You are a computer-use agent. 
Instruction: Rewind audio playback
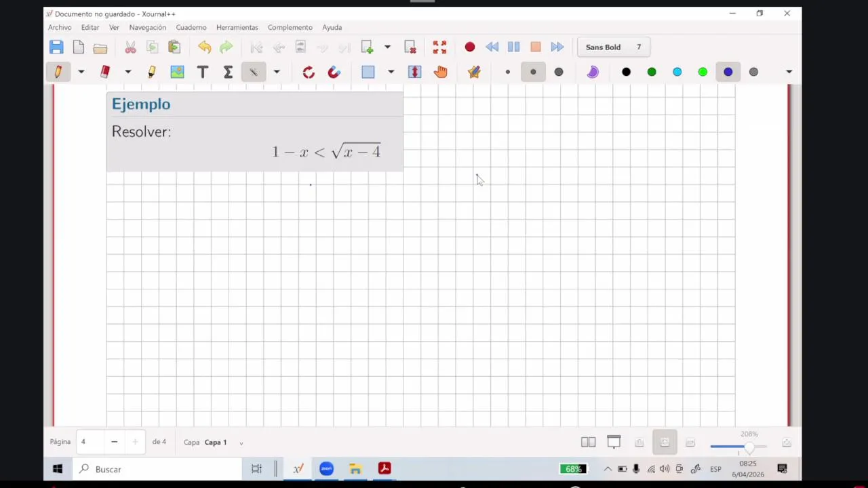pyautogui.click(x=492, y=47)
